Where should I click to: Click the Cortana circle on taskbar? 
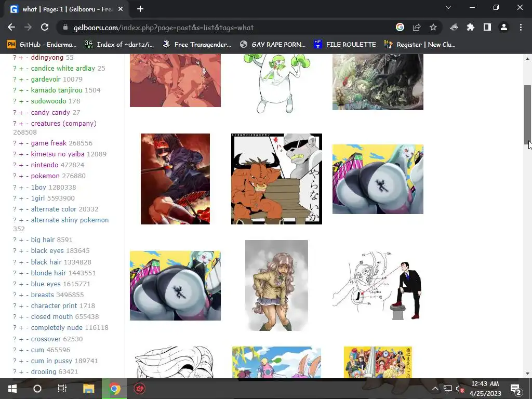37,389
